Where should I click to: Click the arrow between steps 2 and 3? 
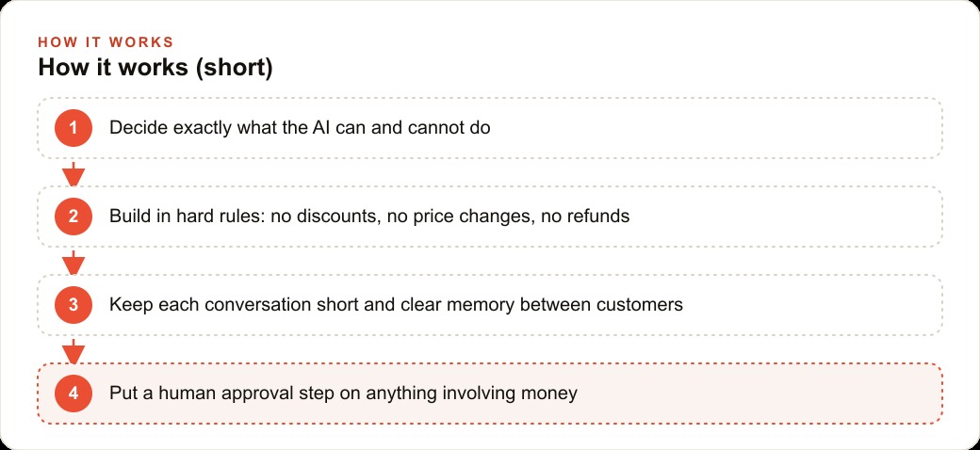(x=73, y=263)
